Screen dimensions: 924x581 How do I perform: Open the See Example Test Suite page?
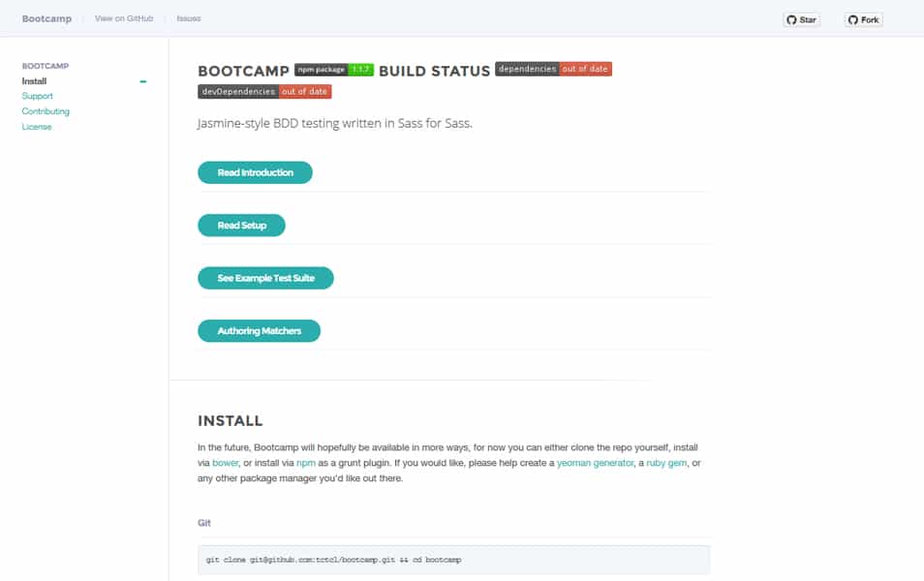pyautogui.click(x=265, y=277)
